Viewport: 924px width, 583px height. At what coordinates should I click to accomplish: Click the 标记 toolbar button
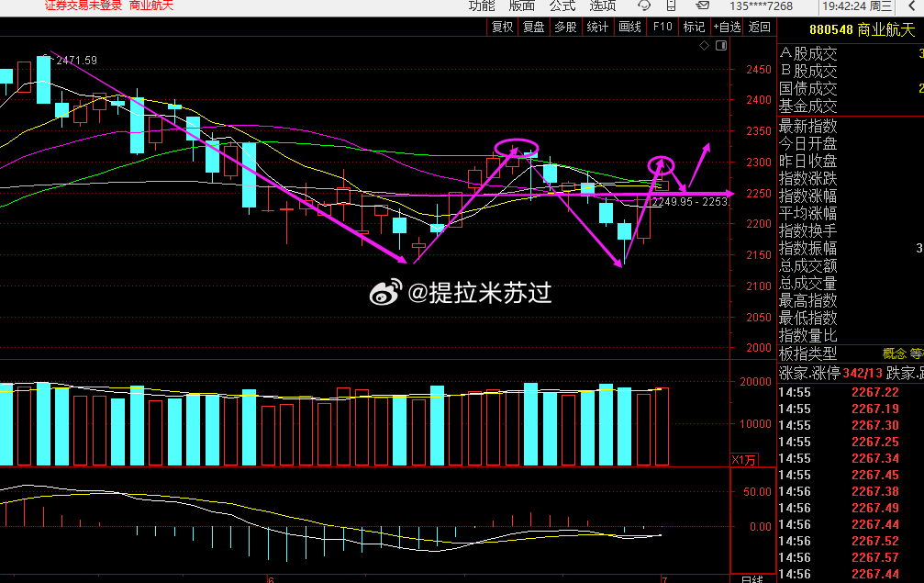pyautogui.click(x=694, y=28)
